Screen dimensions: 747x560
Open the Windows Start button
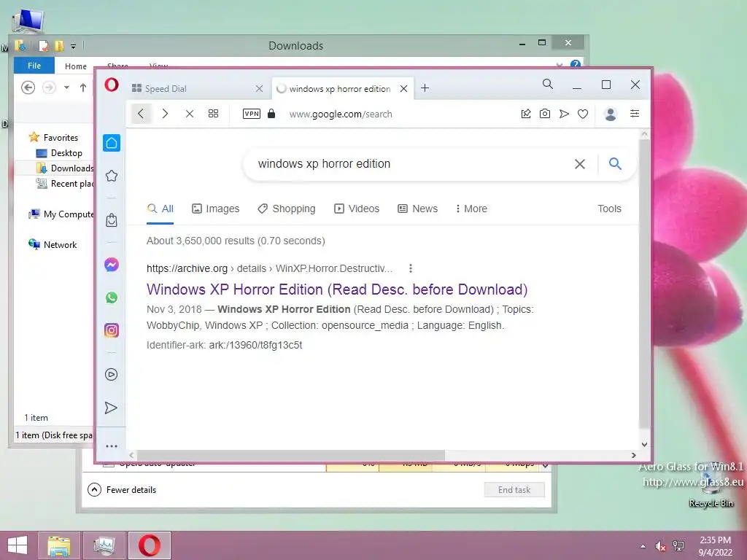(18, 545)
